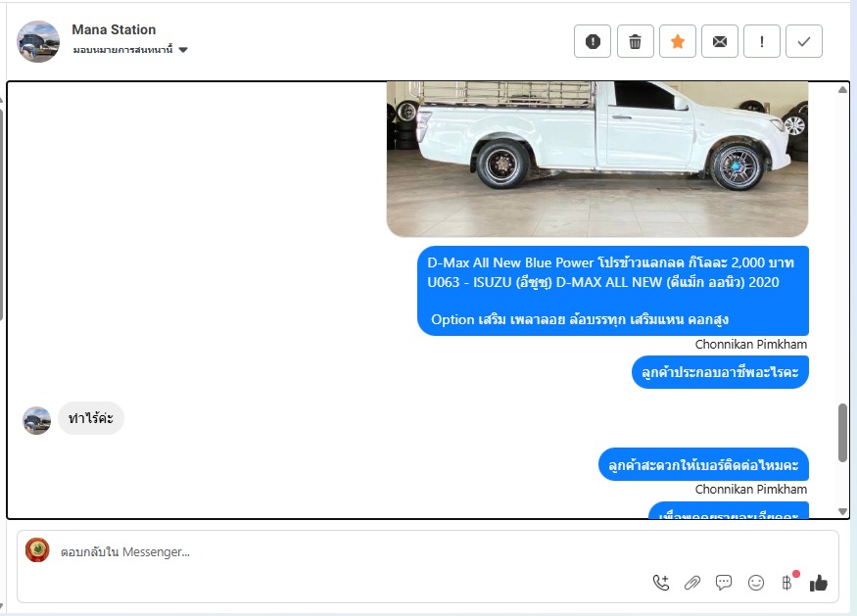The image size is (857, 616).
Task: Mark conversation unread with envelope icon
Action: click(720, 41)
